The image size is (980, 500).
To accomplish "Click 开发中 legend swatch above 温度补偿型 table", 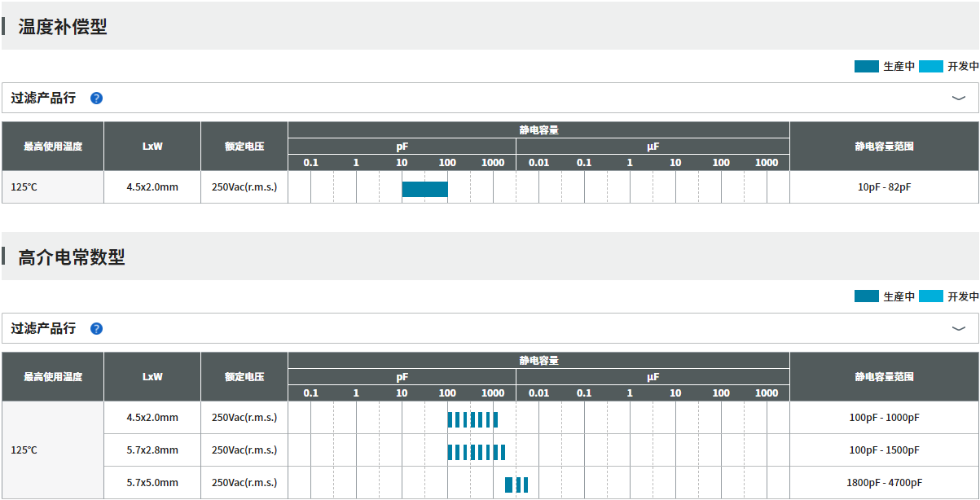I will [x=930, y=67].
